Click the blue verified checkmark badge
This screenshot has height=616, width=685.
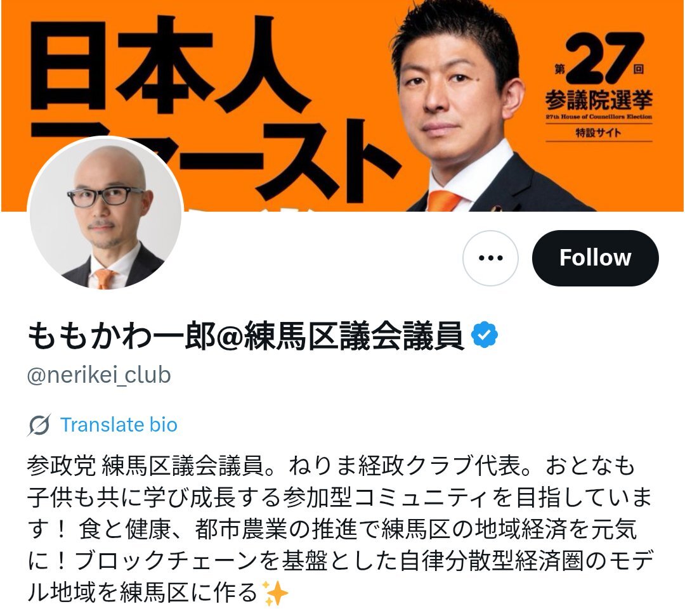click(x=485, y=335)
